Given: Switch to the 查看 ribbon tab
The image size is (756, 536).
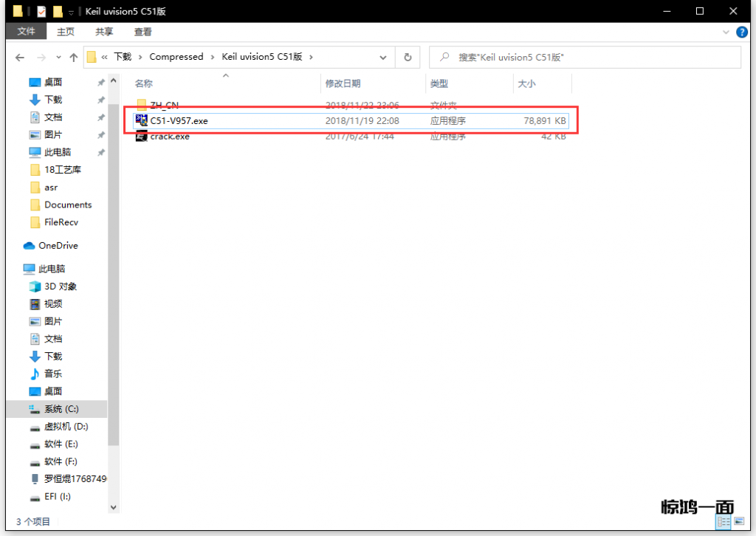Looking at the screenshot, I should [x=142, y=32].
